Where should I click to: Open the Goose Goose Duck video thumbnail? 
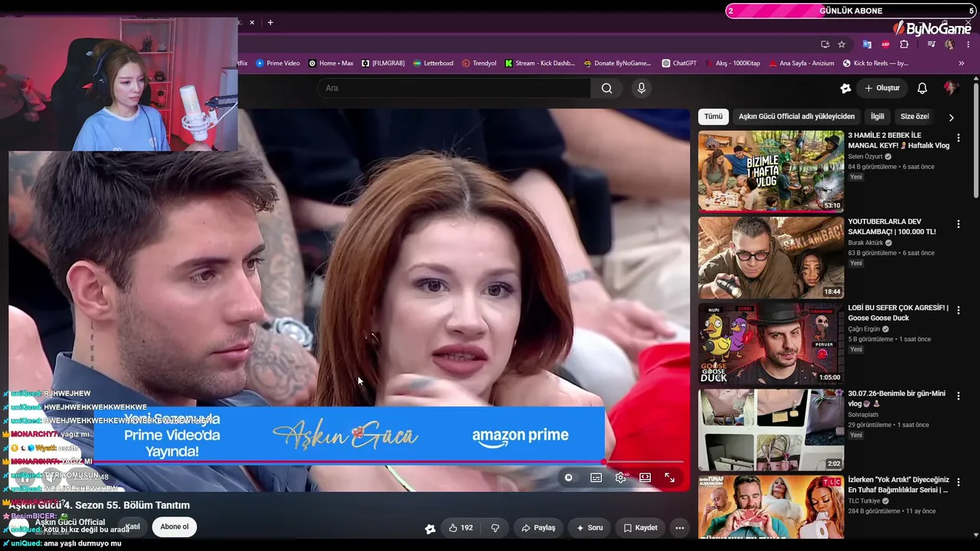(771, 344)
